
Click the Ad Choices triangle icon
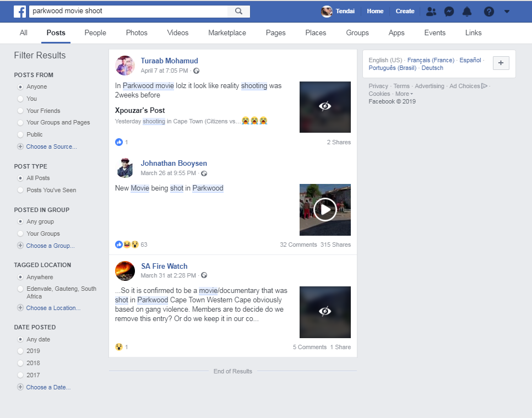[x=485, y=86]
